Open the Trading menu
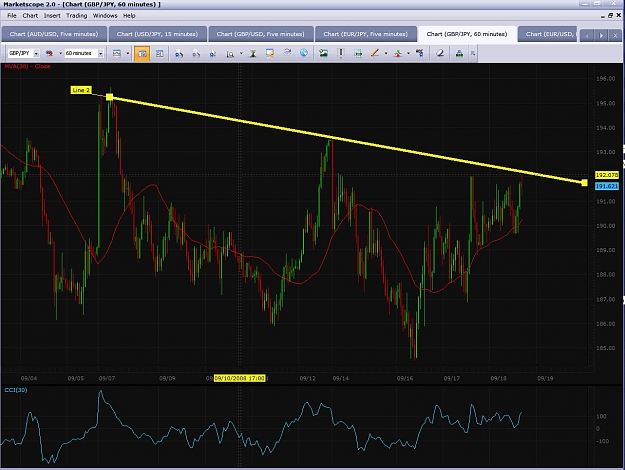The height and width of the screenshot is (470, 625). 76,16
